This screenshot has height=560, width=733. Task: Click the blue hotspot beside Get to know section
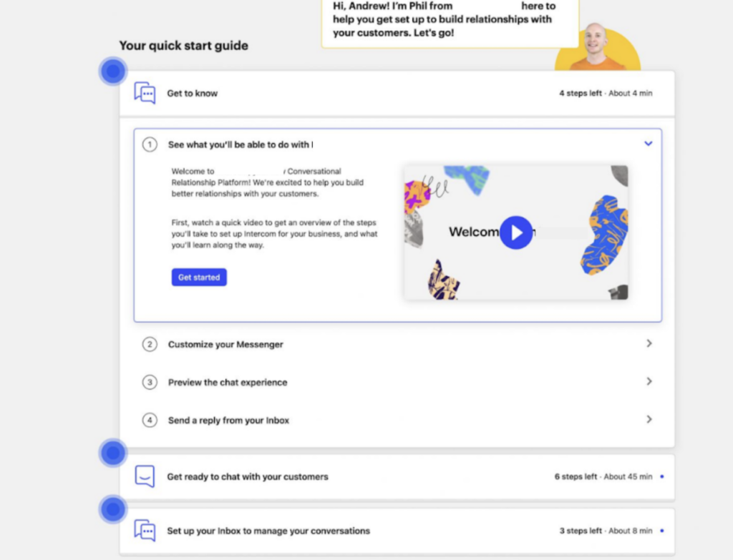tap(113, 71)
